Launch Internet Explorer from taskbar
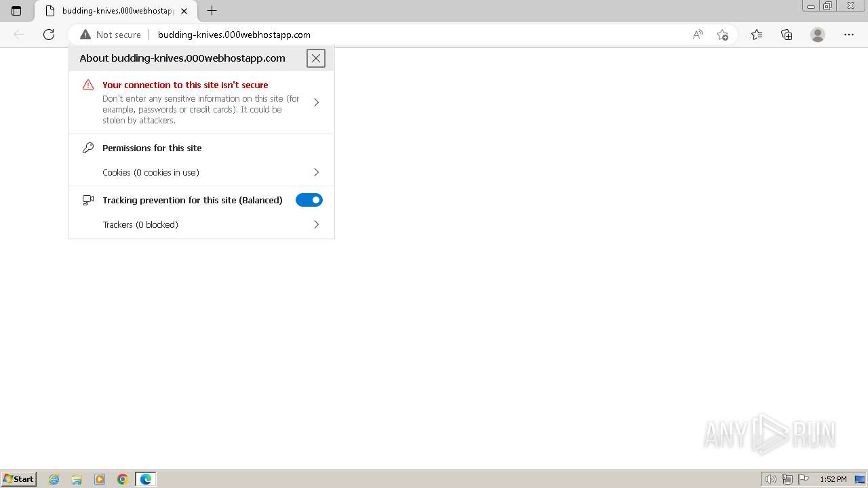The height and width of the screenshot is (488, 868). (54, 479)
